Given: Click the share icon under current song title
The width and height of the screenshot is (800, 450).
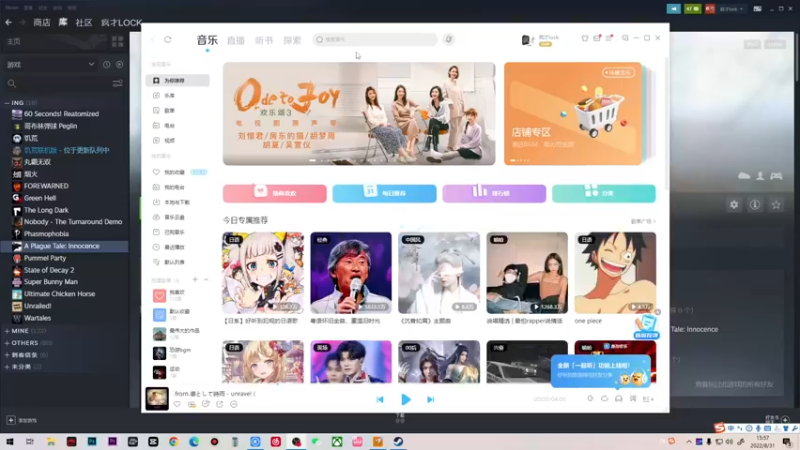Looking at the screenshot, I should 219,404.
